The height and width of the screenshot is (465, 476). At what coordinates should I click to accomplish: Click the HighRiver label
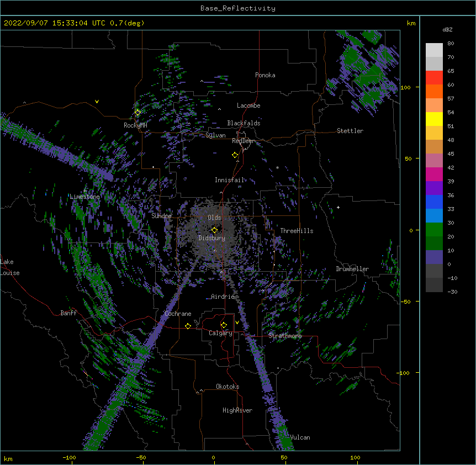(x=237, y=410)
